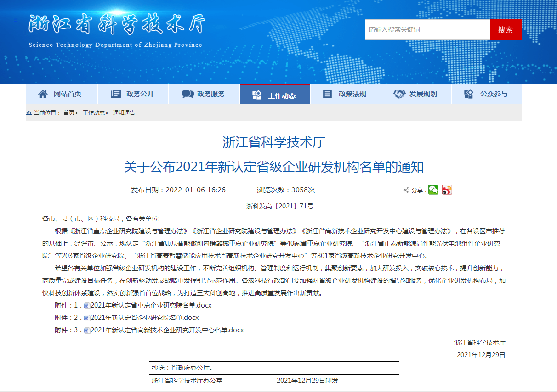Click the 2021年12月29日印发 footer text

(x=307, y=381)
